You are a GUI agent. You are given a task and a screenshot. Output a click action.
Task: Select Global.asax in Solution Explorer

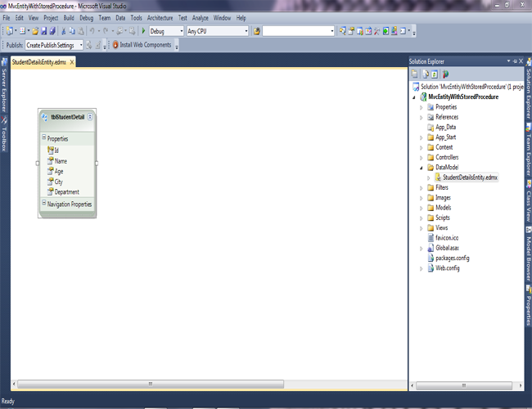pos(447,248)
